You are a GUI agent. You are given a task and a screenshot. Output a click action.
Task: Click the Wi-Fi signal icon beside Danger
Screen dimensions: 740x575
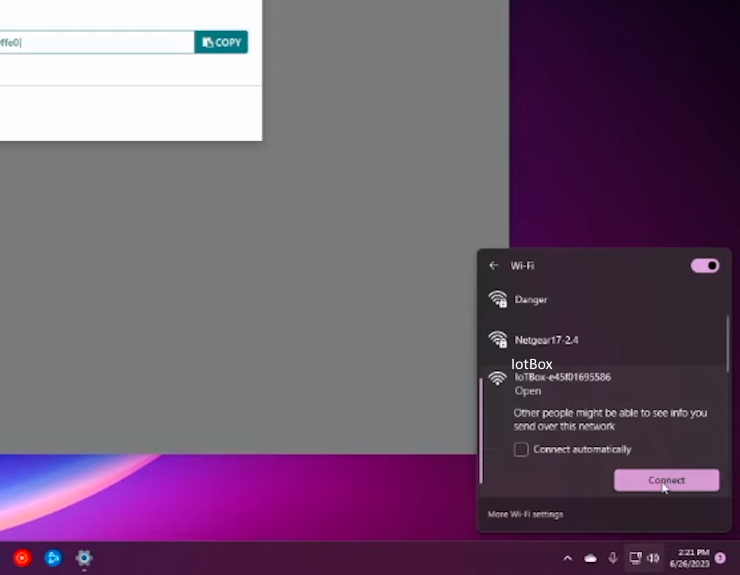[x=497, y=300]
